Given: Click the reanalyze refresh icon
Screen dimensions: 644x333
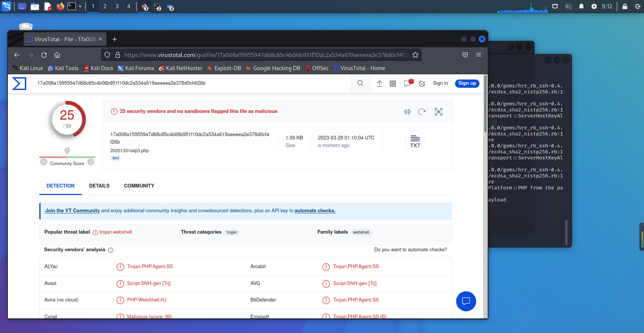Looking at the screenshot, I should point(422,112).
